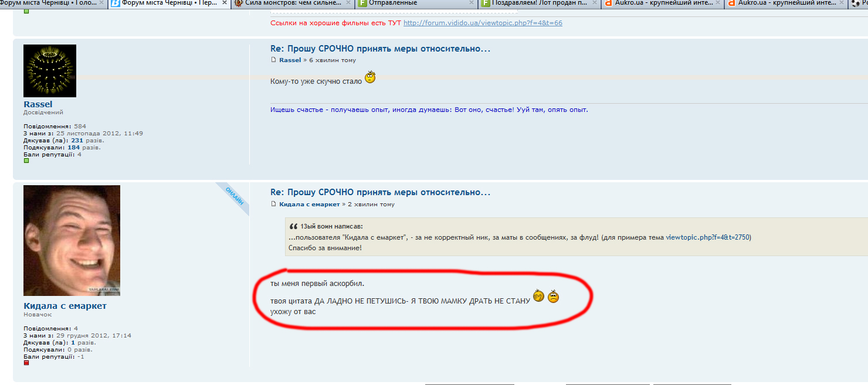Click the favicon of the 'Отправленные' tab

pos(363,3)
